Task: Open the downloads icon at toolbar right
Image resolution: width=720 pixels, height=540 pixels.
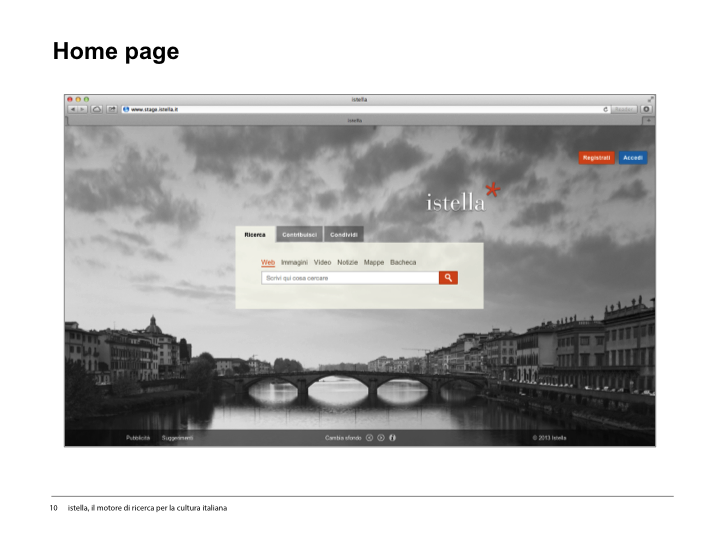Action: coord(647,109)
